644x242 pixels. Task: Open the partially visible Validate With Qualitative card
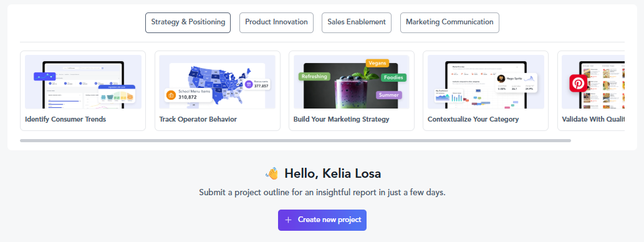tap(592, 91)
